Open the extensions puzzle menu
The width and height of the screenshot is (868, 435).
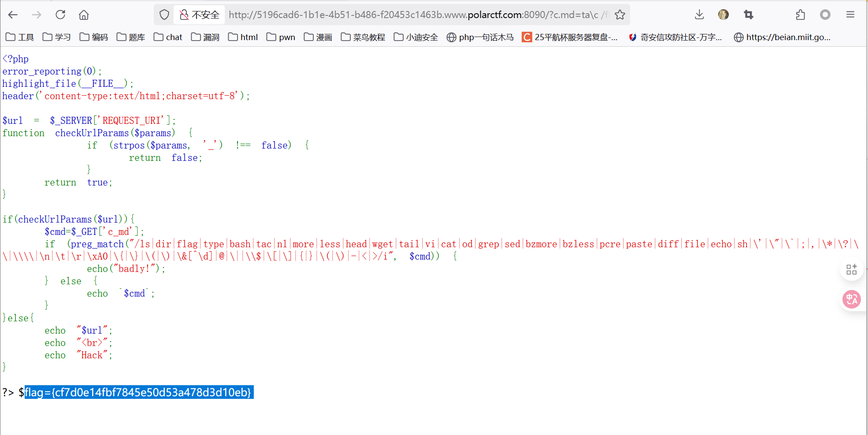[x=801, y=15]
